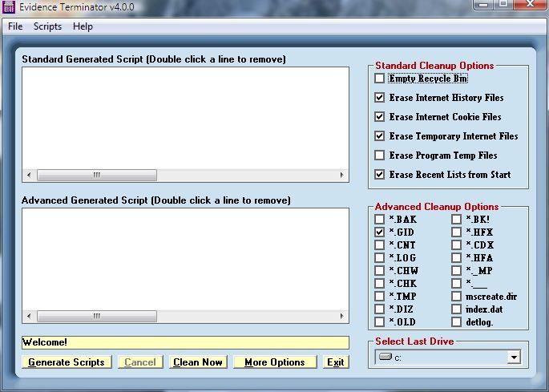The width and height of the screenshot is (549, 392).
Task: Minimize the Evidence Terminator window
Action: [x=483, y=4]
